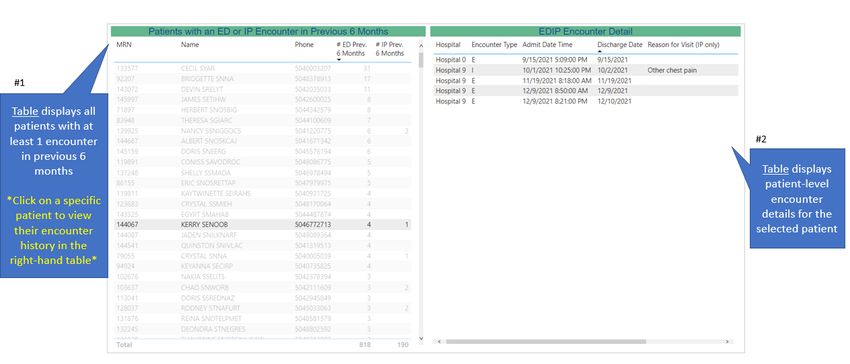Click the IP total value 190
850x364 pixels.
(403, 344)
